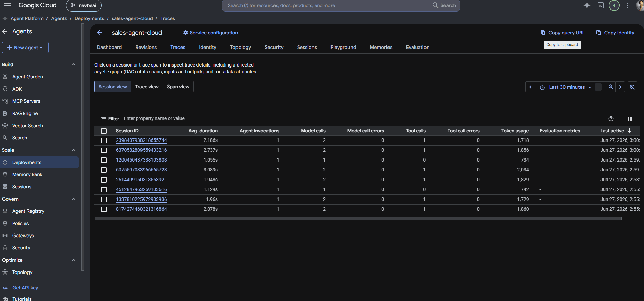The width and height of the screenshot is (644, 301).
Task: Collapse the Govern section
Action: click(74, 199)
